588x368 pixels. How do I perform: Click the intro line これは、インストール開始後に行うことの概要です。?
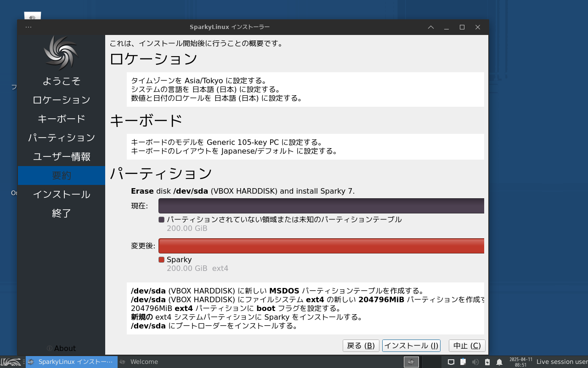(196, 44)
